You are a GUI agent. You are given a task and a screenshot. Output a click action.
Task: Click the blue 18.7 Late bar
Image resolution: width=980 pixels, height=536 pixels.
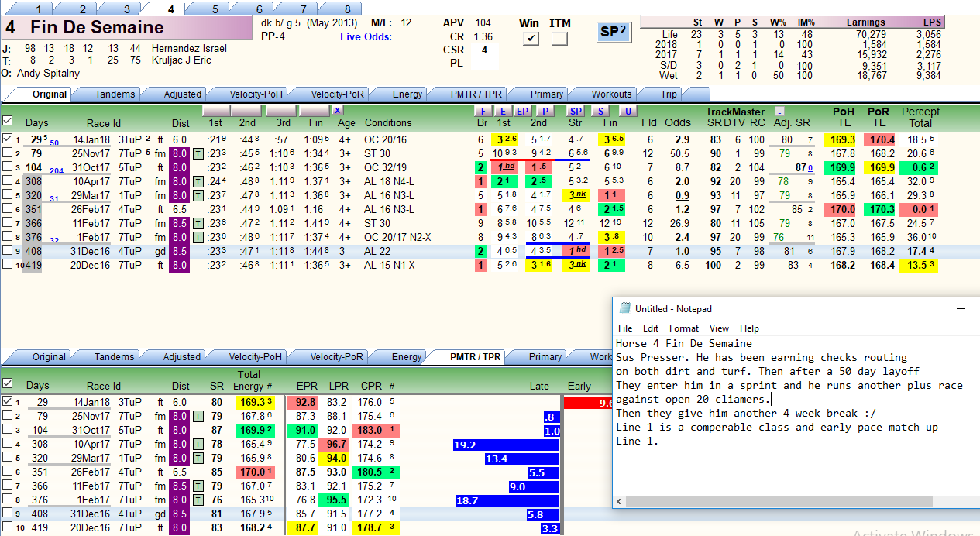507,500
